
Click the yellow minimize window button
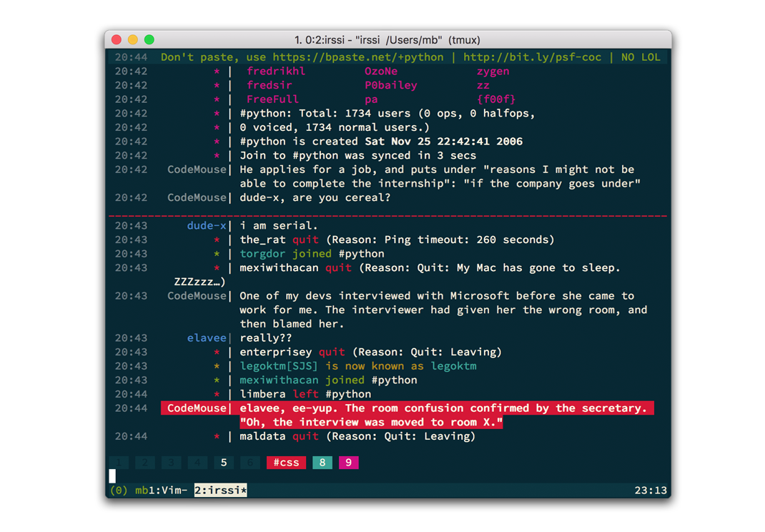(x=133, y=39)
